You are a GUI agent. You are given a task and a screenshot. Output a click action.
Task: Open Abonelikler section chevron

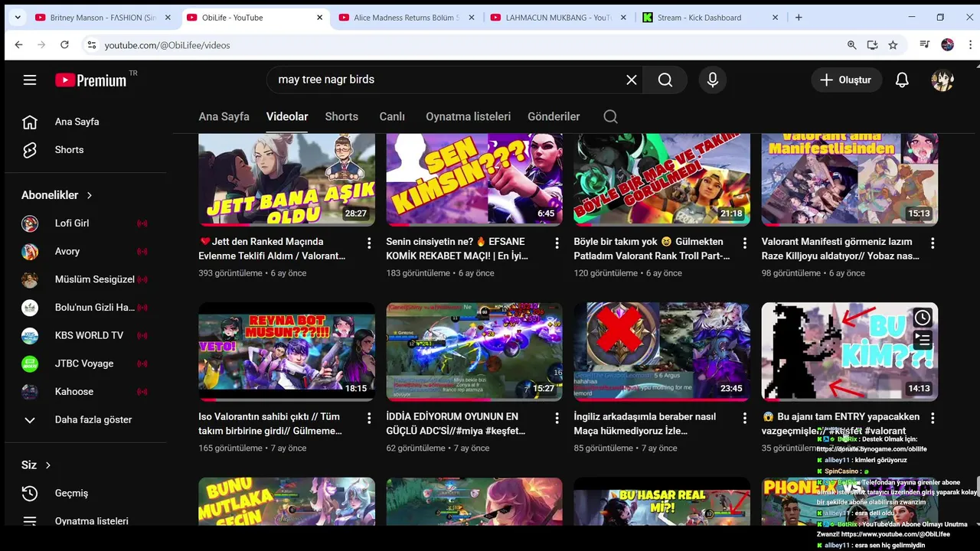pyautogui.click(x=90, y=195)
